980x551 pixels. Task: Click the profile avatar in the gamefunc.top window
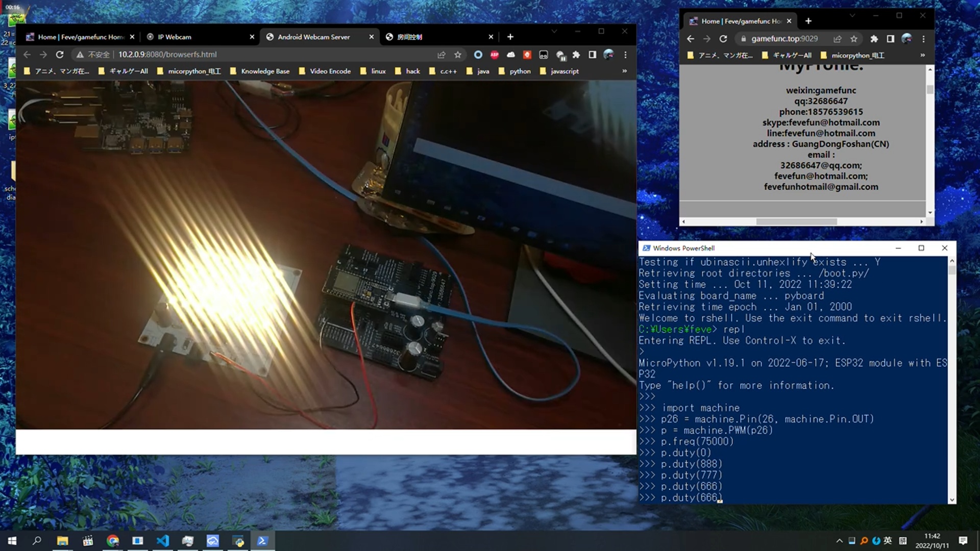coord(906,39)
